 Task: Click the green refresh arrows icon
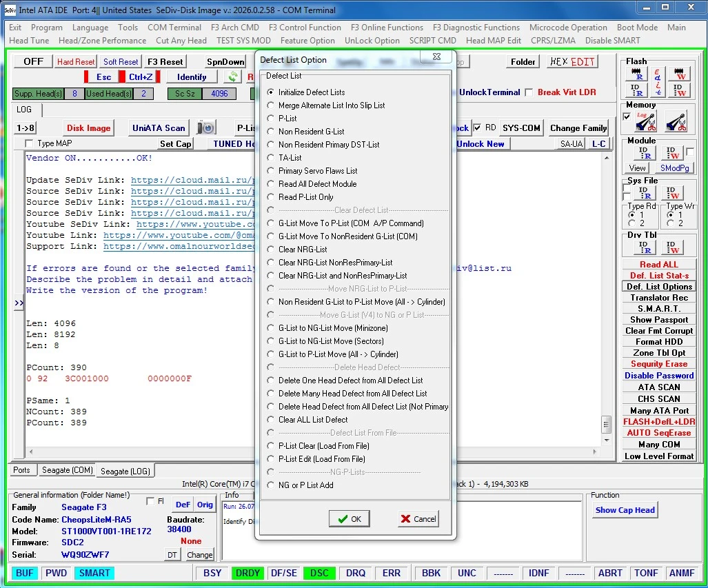click(233, 77)
